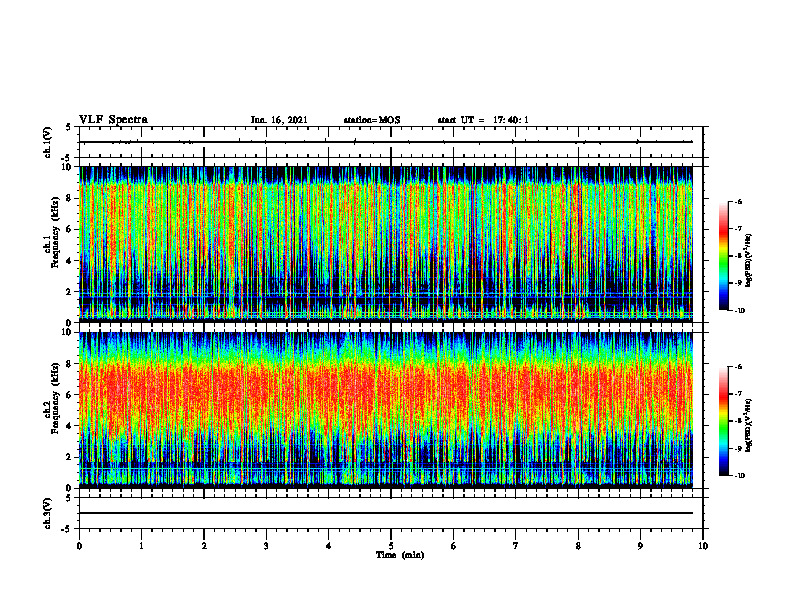Click the 'VLF Spectra' title text
The height and width of the screenshot is (612, 792).
coord(113,120)
